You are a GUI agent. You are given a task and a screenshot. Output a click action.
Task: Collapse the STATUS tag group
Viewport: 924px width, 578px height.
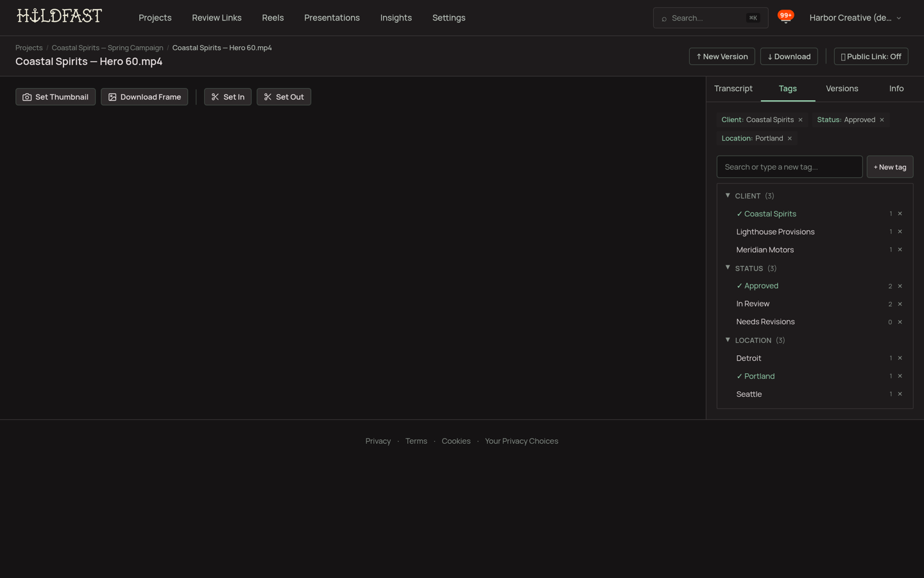coord(728,268)
